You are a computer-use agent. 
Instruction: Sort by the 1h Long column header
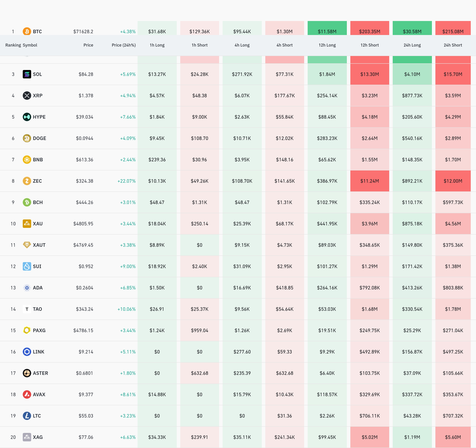tap(157, 45)
